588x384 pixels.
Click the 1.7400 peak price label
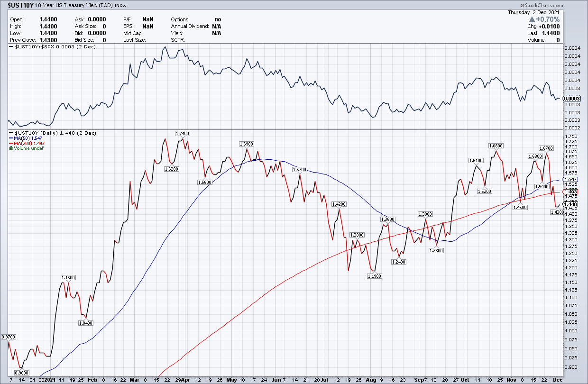pyautogui.click(x=183, y=134)
